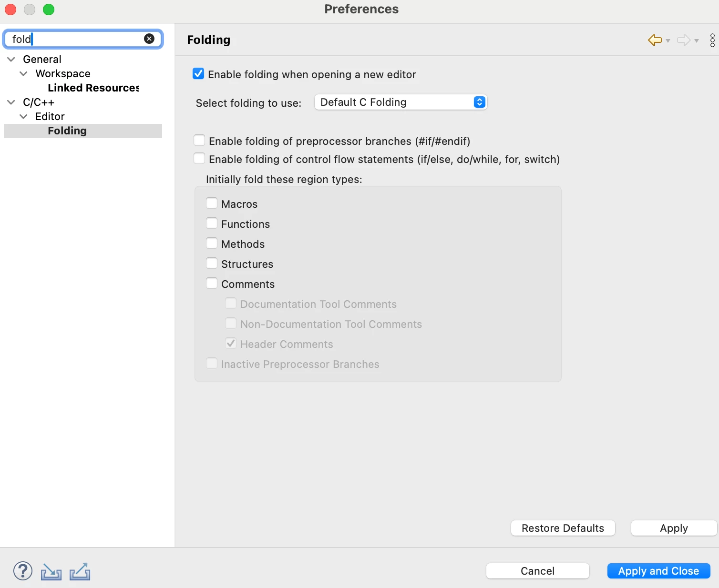
Task: Collapse the General tree node
Action: (11, 59)
